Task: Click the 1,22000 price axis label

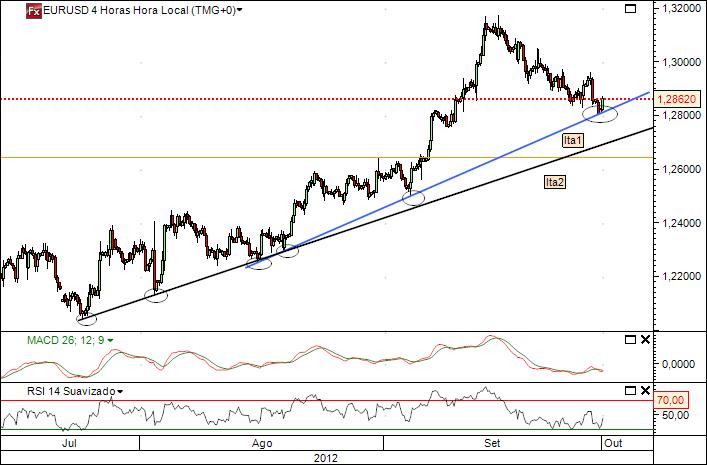Action: [682, 276]
